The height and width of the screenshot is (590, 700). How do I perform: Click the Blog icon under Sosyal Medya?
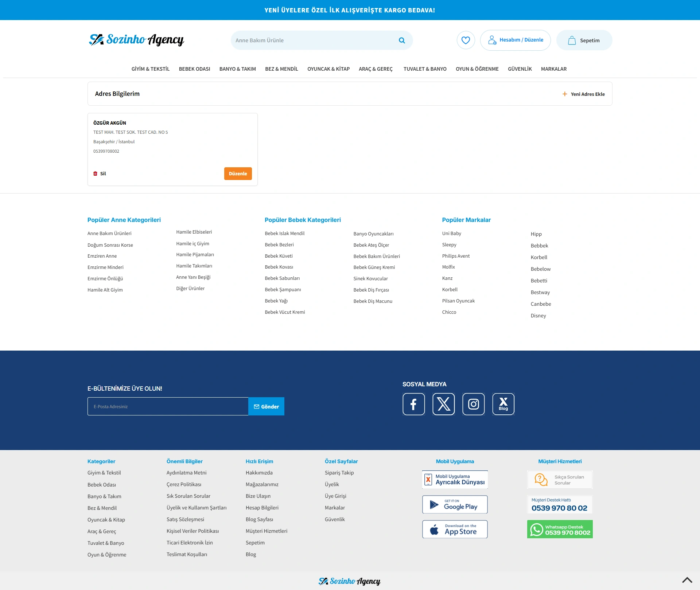pyautogui.click(x=503, y=404)
